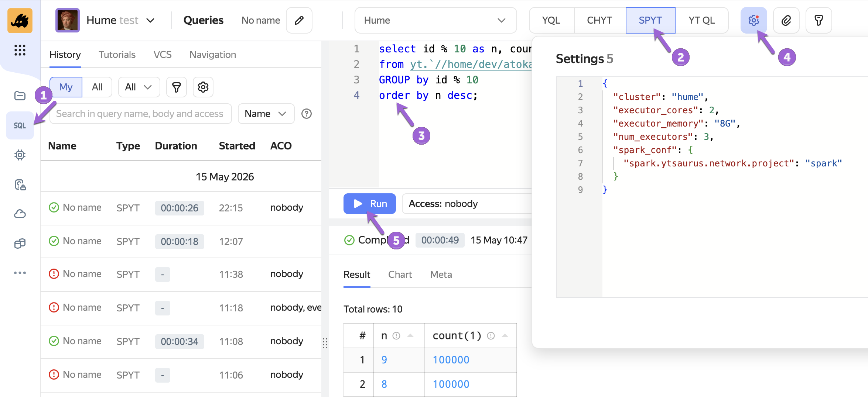Run the query
868x397 pixels.
pyautogui.click(x=370, y=204)
